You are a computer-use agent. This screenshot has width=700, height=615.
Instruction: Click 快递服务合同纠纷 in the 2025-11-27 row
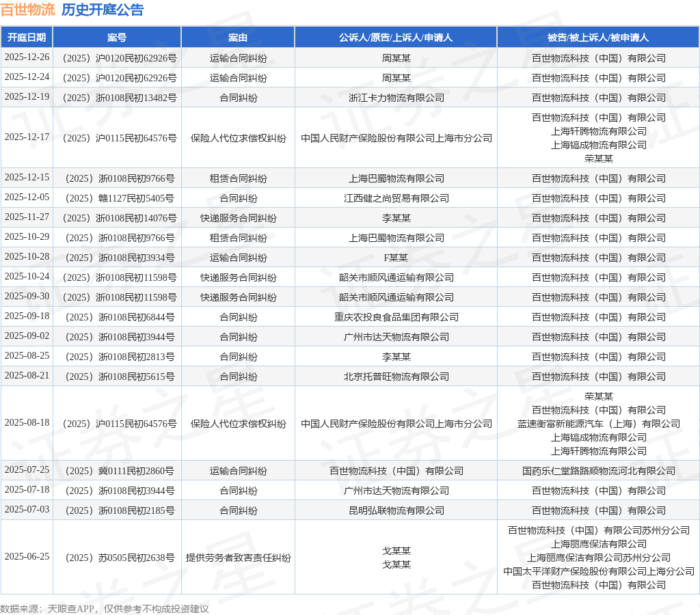238,218
